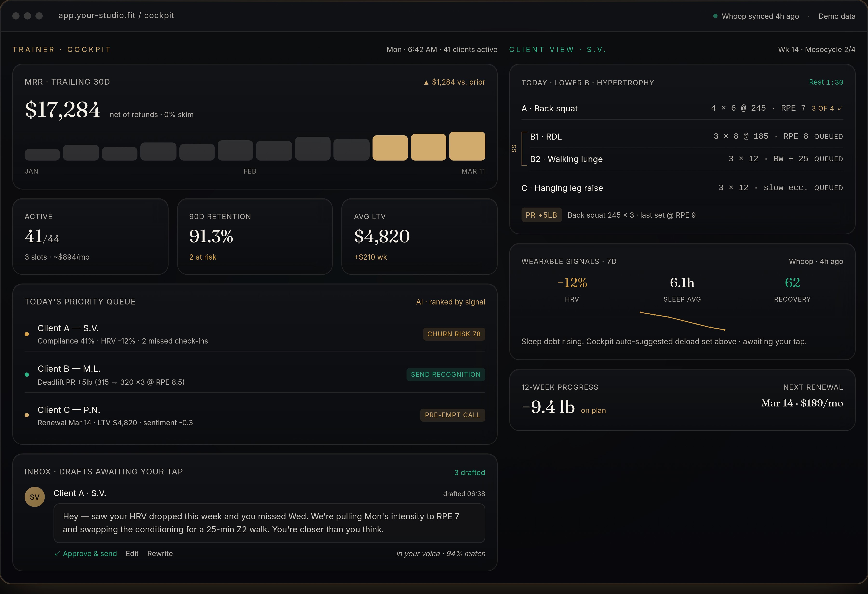Click the +$210 wk label
The height and width of the screenshot is (594, 868).
click(370, 257)
